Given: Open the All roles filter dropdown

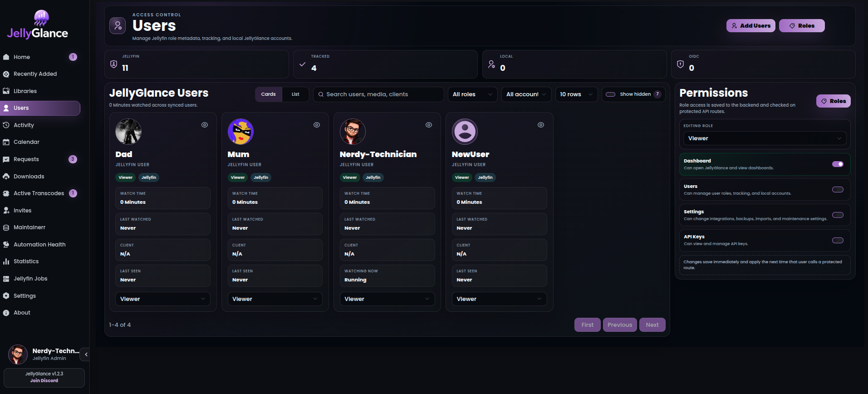Looking at the screenshot, I should (x=472, y=94).
